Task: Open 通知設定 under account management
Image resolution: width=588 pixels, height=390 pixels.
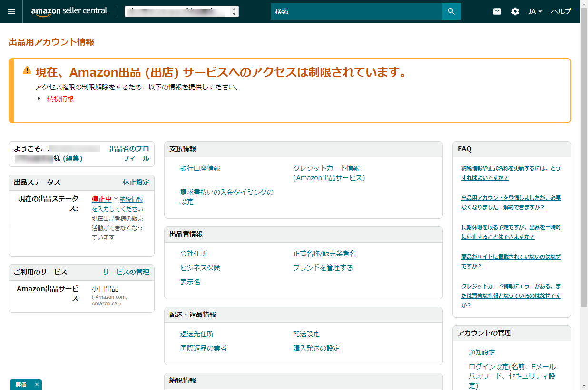Action: coord(481,352)
